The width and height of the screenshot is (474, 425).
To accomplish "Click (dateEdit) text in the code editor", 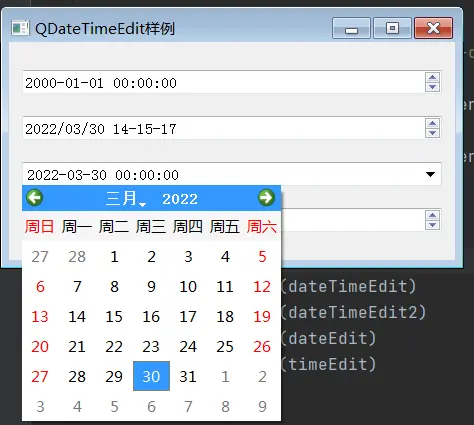I will 329,338.
